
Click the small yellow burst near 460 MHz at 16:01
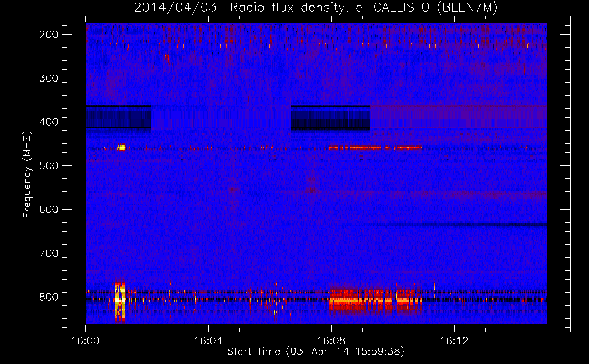[x=120, y=147]
